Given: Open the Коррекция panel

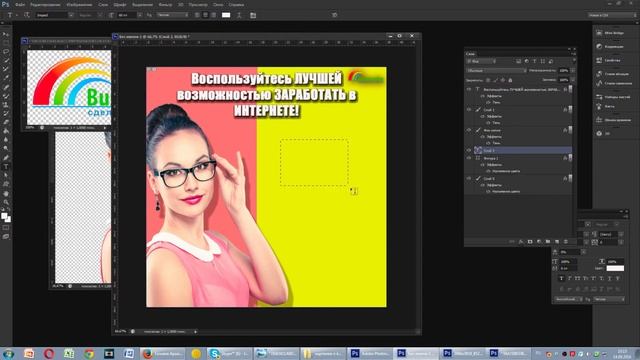Looking at the screenshot, I should click(x=610, y=47).
